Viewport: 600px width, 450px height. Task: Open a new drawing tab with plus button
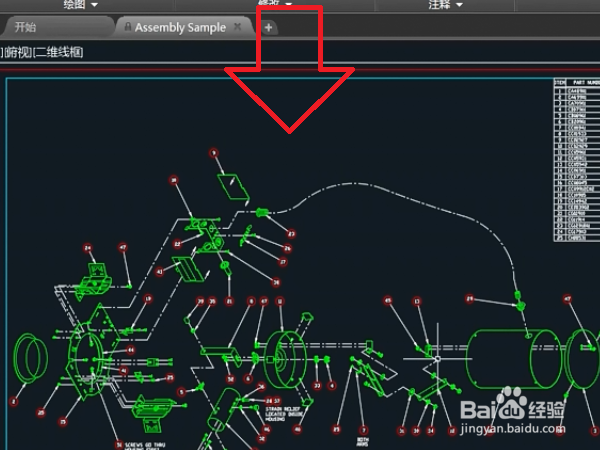pos(269,28)
